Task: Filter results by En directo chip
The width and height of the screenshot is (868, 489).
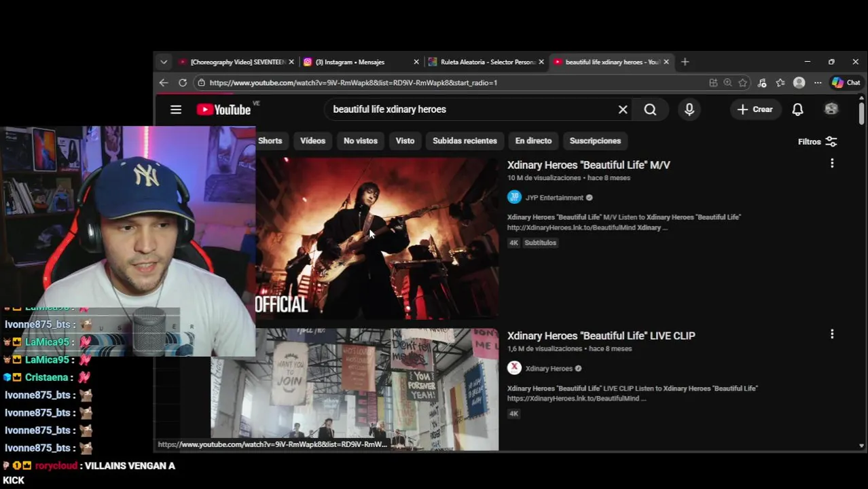Action: click(533, 141)
